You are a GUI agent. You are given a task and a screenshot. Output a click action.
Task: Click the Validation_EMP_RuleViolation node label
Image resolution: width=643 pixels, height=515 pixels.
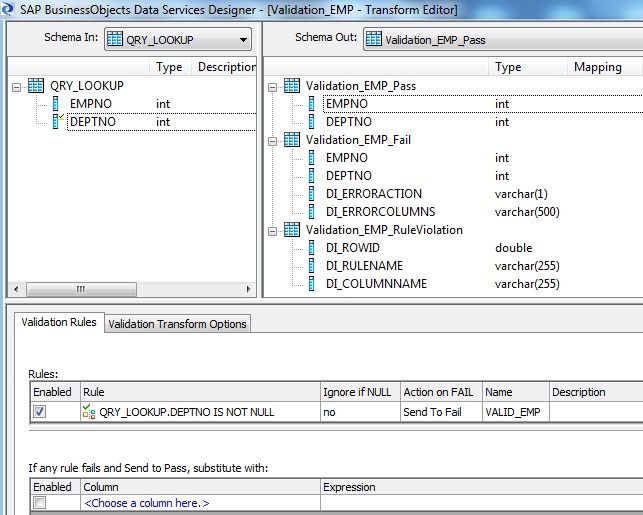(x=384, y=230)
